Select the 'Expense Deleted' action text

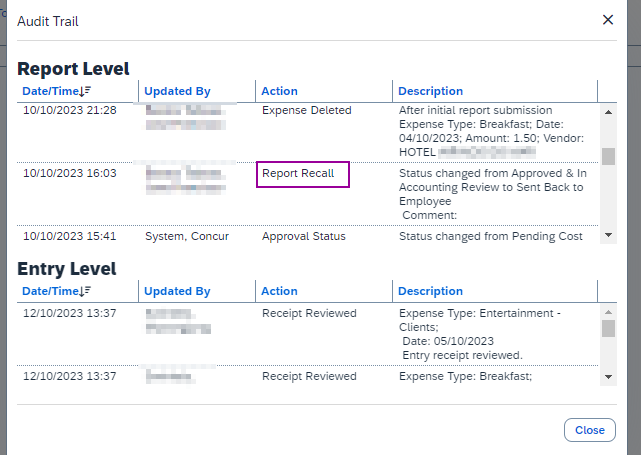pos(307,110)
